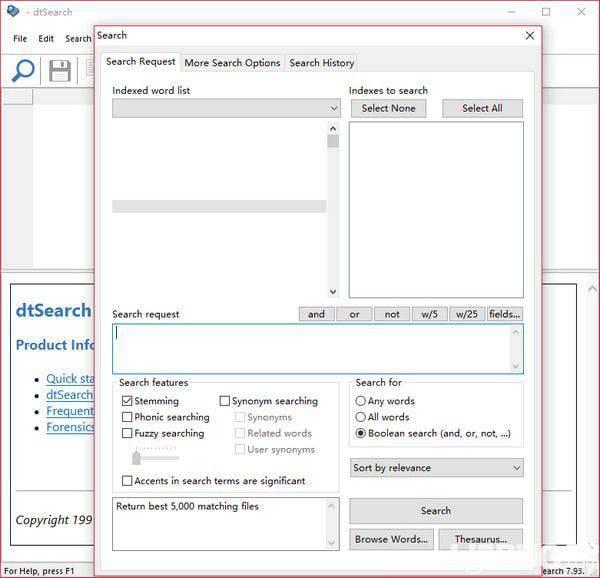Click search request box scroll down arrow

point(515,366)
